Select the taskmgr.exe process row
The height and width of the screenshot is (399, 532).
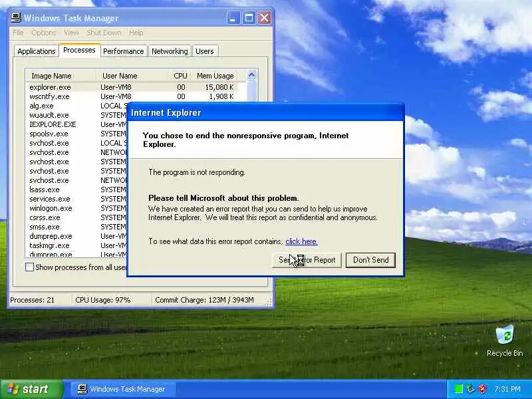(77, 245)
